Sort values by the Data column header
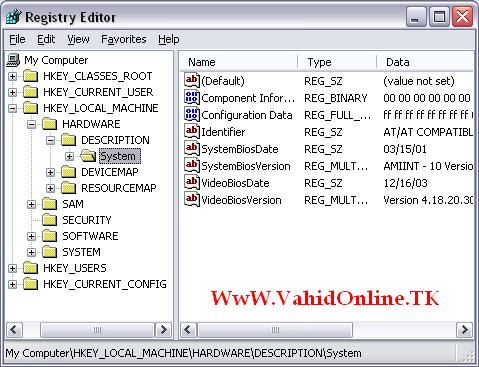The image size is (479, 367). click(425, 62)
